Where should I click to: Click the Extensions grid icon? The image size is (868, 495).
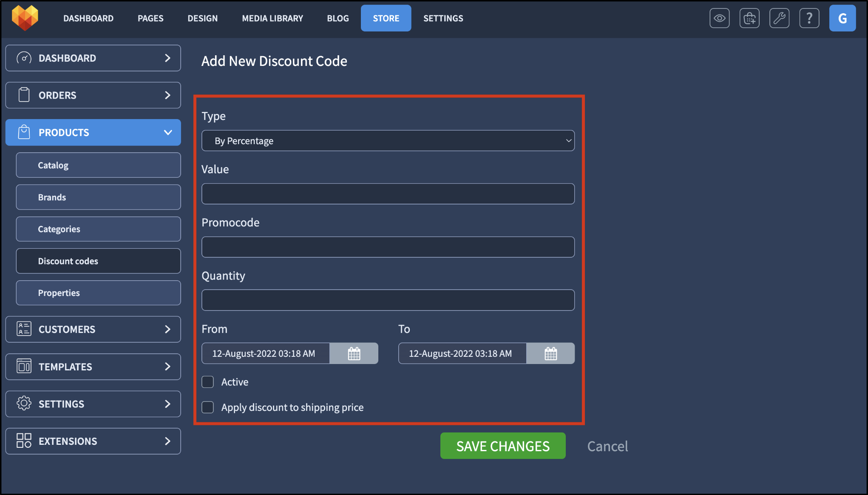pyautogui.click(x=24, y=441)
